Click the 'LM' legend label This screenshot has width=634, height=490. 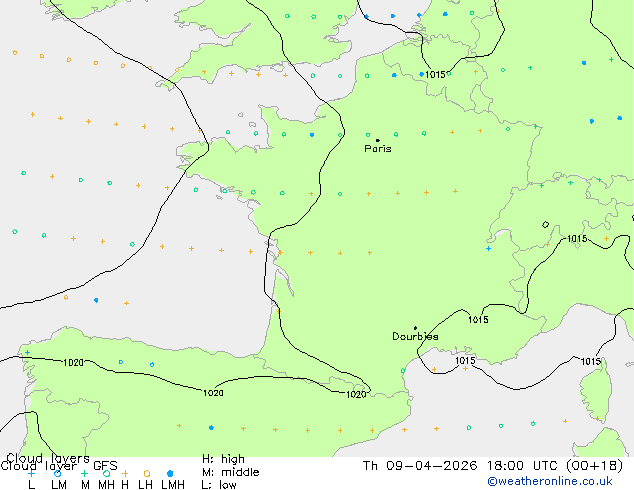59,485
